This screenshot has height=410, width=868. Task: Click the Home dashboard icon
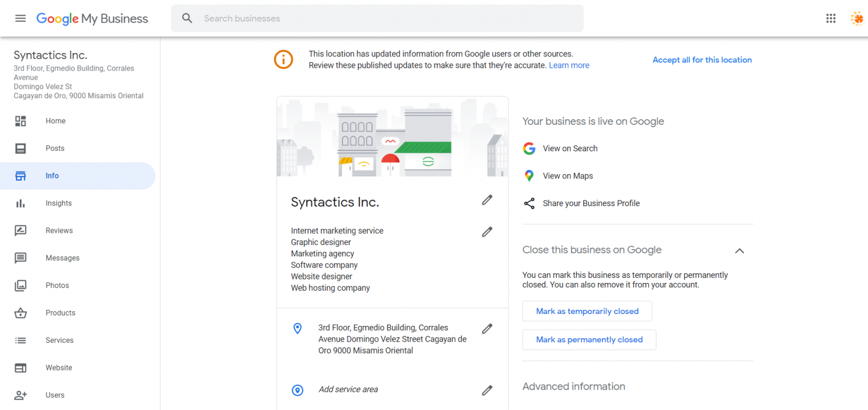coord(20,121)
